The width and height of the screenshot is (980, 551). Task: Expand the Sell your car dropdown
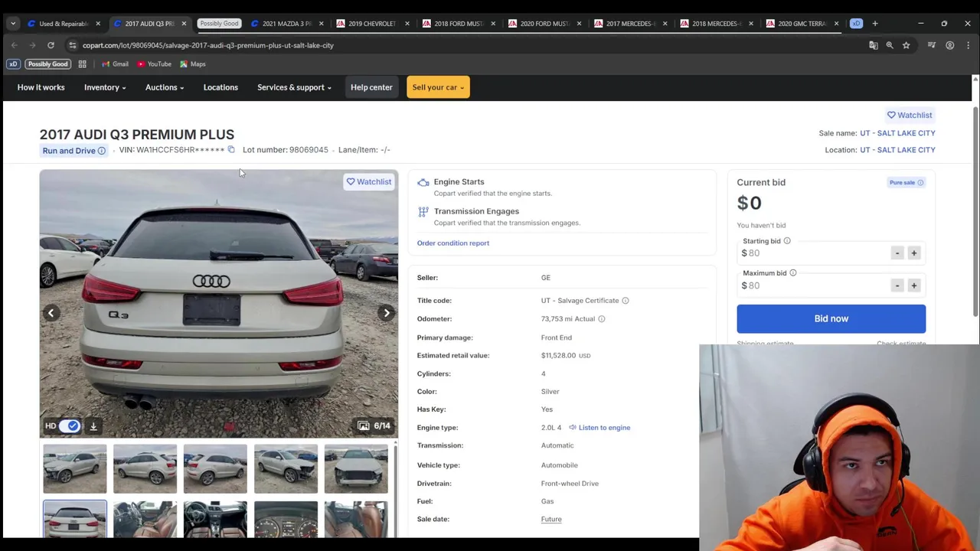tap(438, 87)
